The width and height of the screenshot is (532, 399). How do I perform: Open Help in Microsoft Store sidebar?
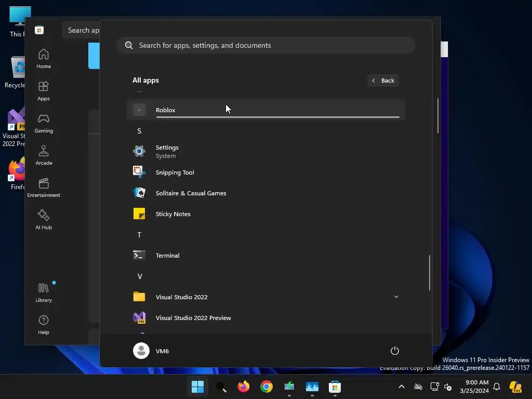point(44,325)
